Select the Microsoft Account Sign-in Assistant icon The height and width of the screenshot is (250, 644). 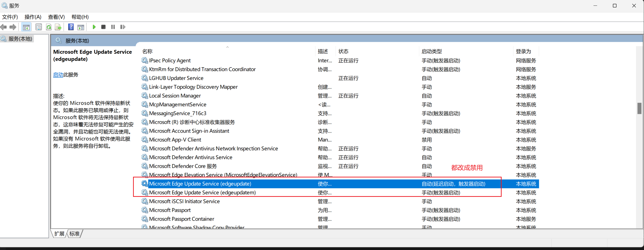coord(145,131)
